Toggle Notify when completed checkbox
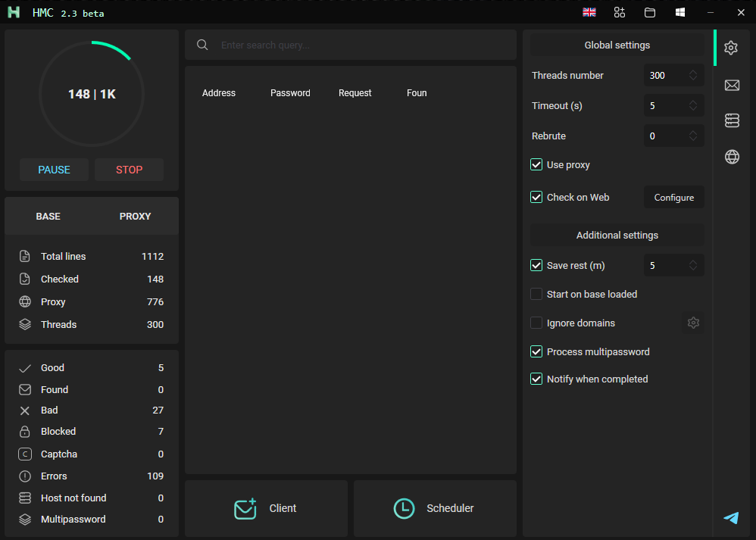The width and height of the screenshot is (756, 540). tap(536, 379)
